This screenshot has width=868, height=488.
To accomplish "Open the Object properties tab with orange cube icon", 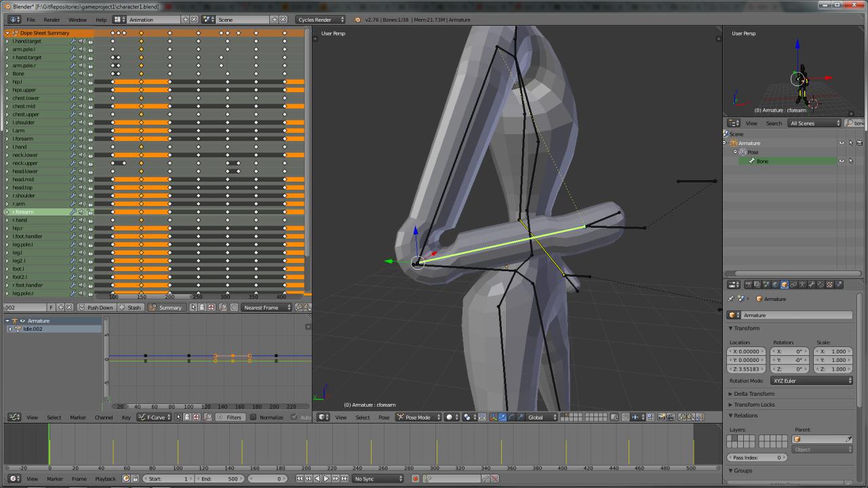I will click(x=785, y=285).
